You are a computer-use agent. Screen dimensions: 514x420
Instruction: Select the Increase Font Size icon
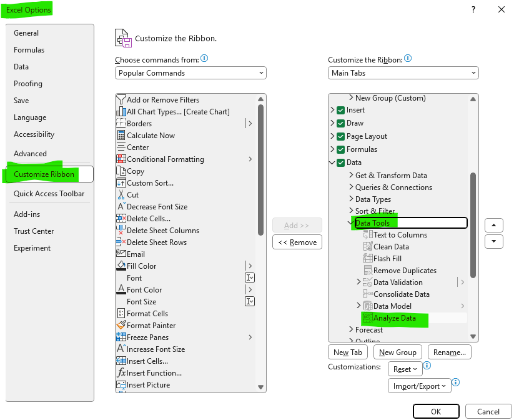coord(121,349)
